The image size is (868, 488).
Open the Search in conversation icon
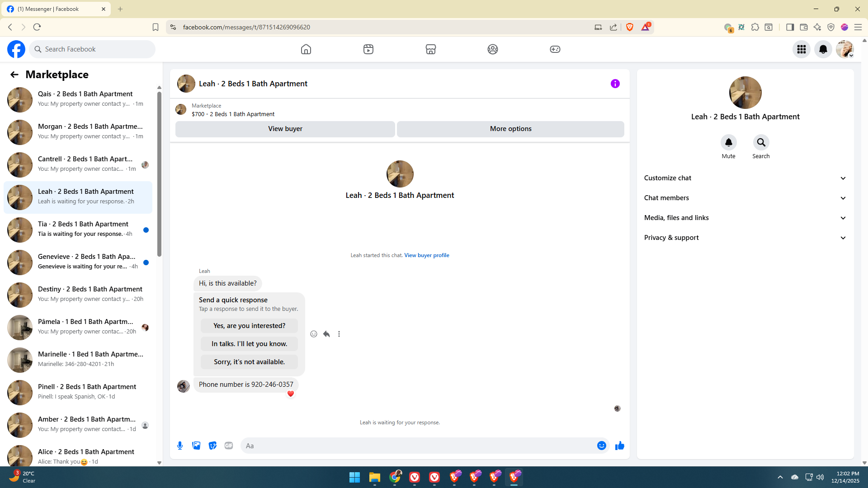(761, 143)
